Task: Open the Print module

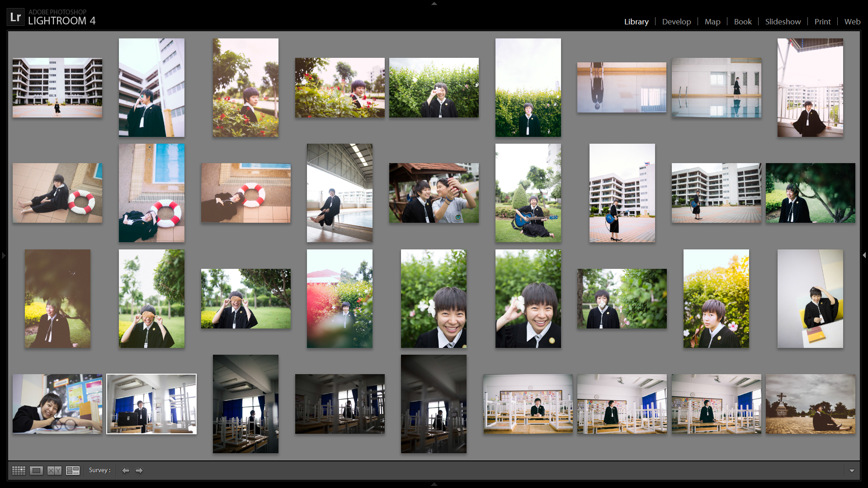Action: pyautogui.click(x=822, y=22)
